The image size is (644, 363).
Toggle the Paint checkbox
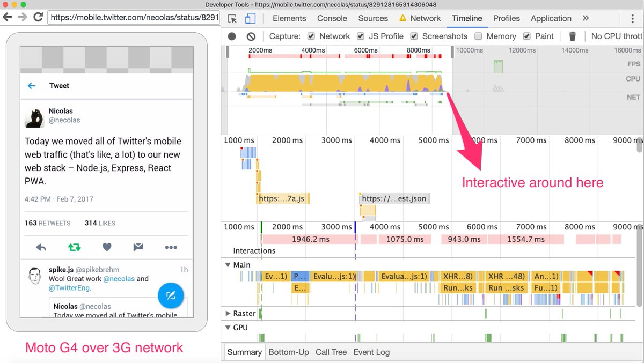527,36
